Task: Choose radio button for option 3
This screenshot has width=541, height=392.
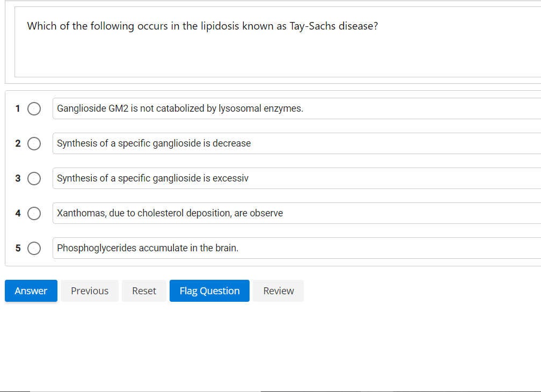Action: point(34,178)
